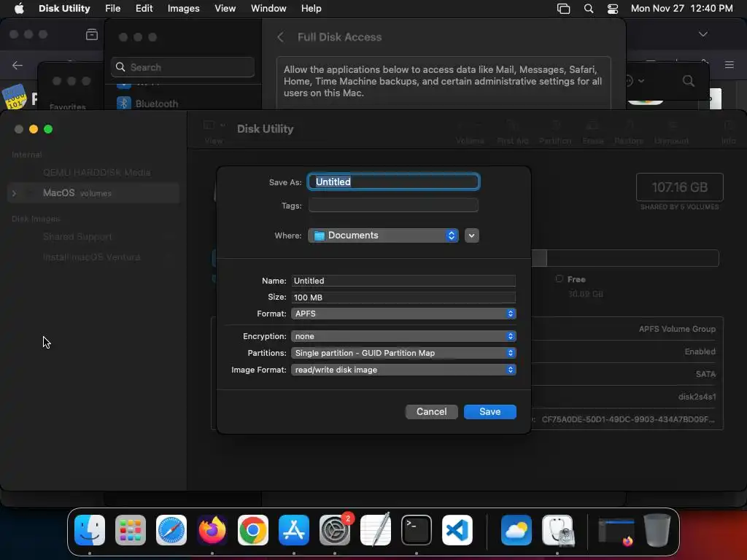
Task: Launch Terminal from the Dock
Action: (417, 530)
